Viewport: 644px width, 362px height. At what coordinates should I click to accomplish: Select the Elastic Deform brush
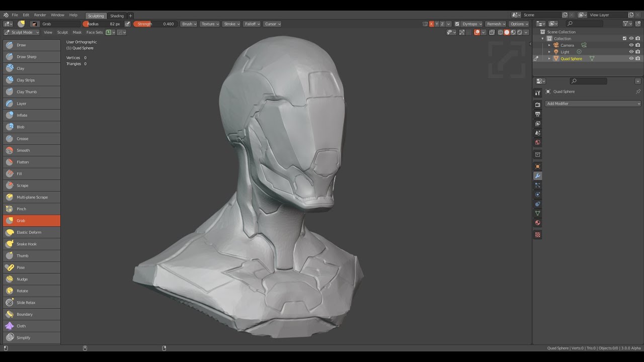[32, 232]
